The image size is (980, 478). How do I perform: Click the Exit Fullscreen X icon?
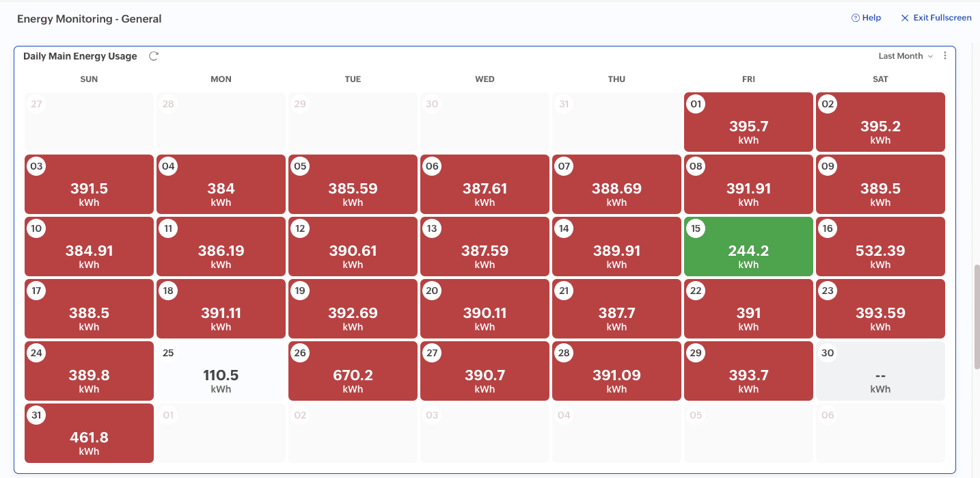906,18
